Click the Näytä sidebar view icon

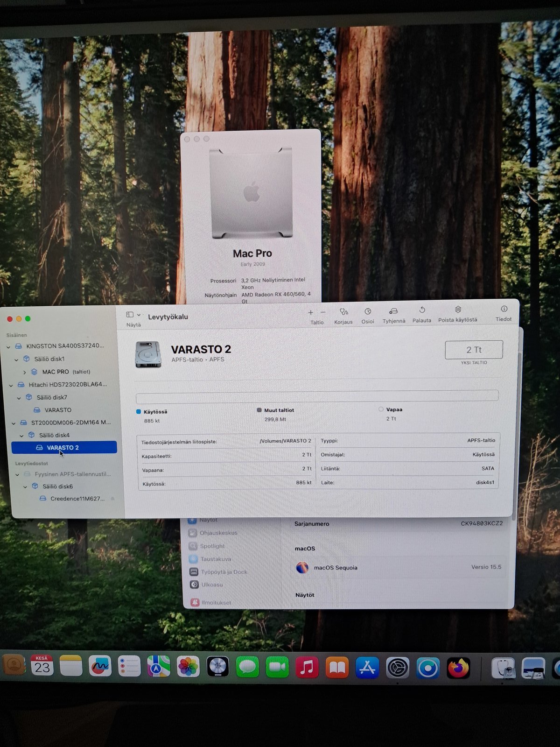point(130,315)
